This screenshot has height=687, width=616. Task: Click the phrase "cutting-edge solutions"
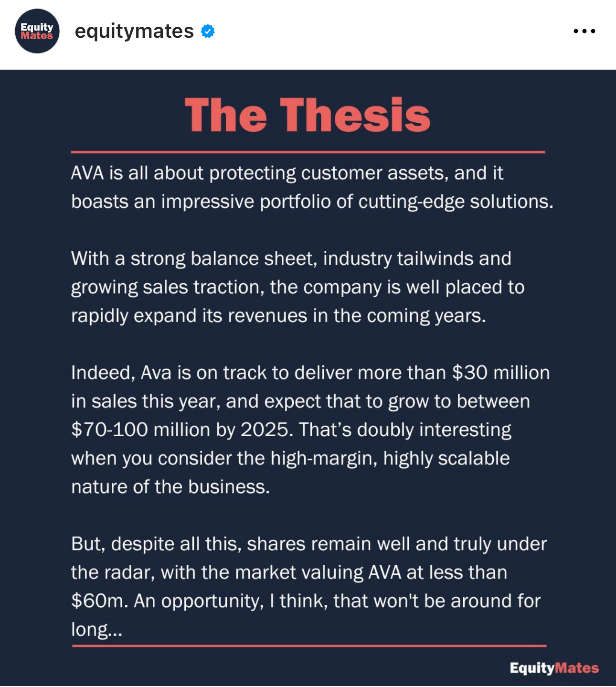[456, 202]
